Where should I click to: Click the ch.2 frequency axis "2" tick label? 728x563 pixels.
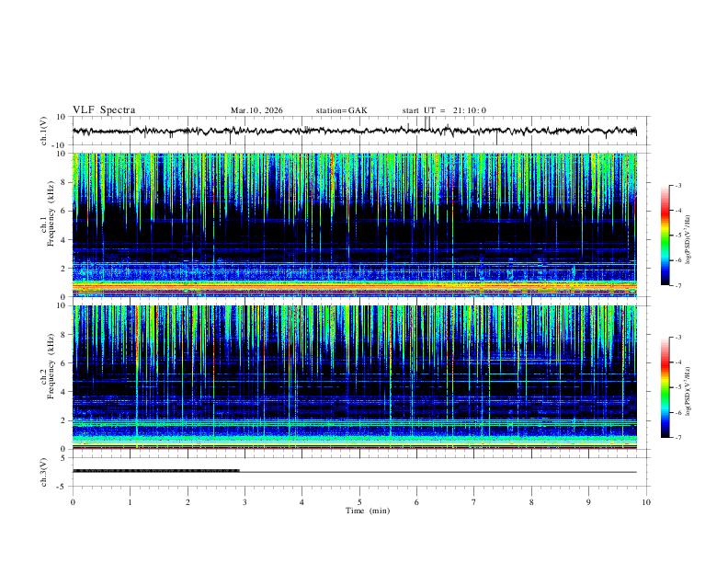pyautogui.click(x=63, y=420)
